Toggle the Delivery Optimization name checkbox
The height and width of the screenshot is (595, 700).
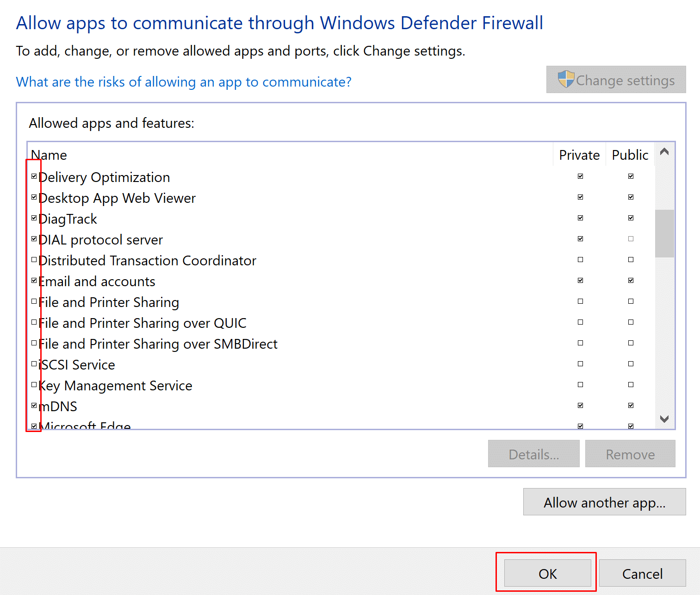point(34,176)
